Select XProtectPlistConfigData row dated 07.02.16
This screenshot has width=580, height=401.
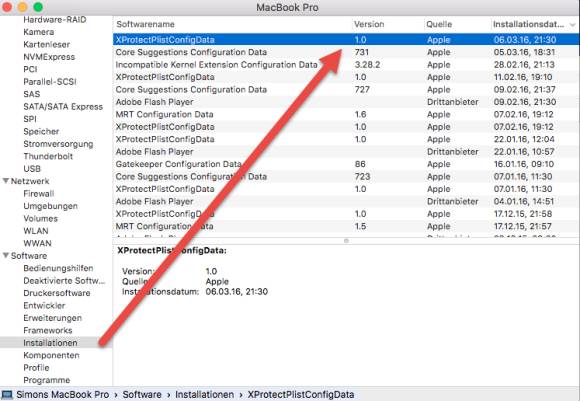[x=346, y=127]
